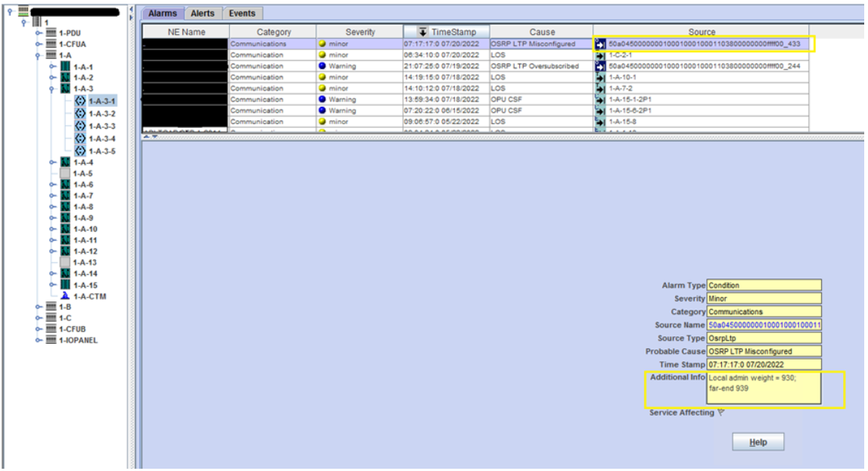Expand the 1-CFUB tree node
This screenshot has width=868, height=471.
(38, 329)
